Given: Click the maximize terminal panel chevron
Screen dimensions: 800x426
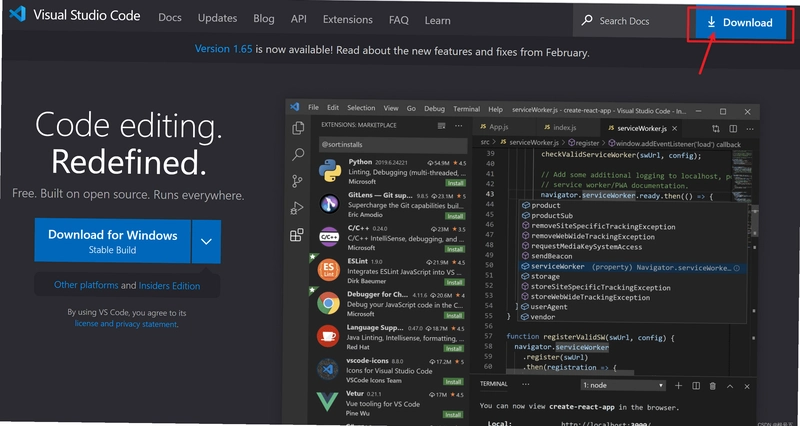Looking at the screenshot, I should (730, 386).
